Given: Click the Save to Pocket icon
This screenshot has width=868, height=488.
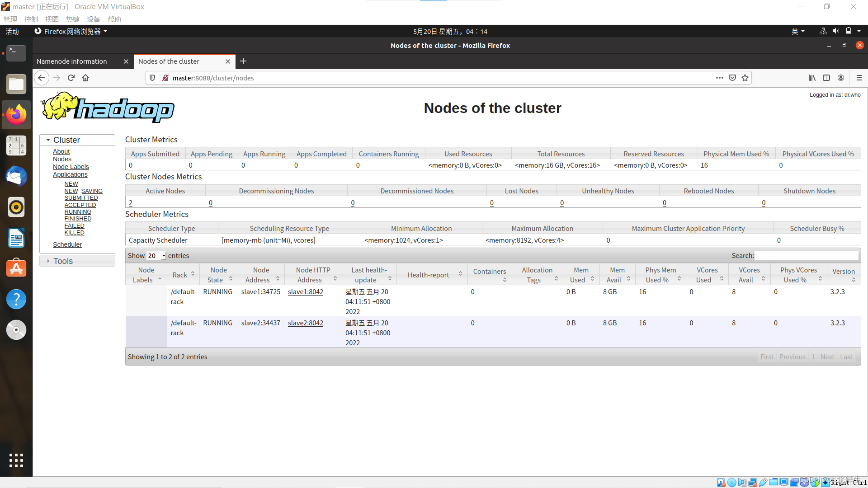Looking at the screenshot, I should click(x=732, y=78).
